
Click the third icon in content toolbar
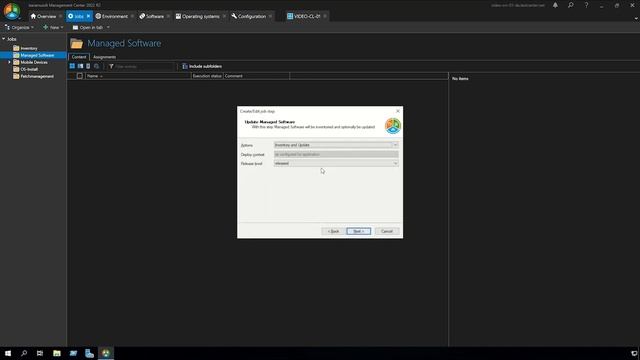click(x=88, y=66)
